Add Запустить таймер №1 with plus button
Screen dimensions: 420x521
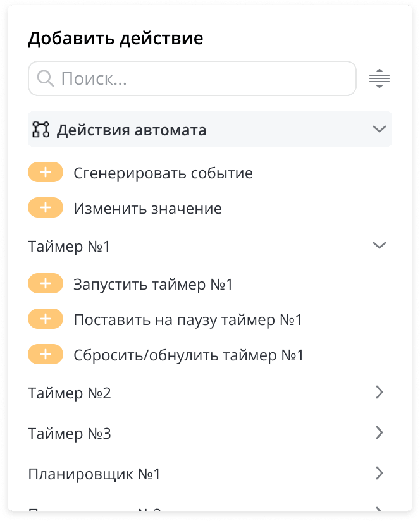click(x=46, y=283)
